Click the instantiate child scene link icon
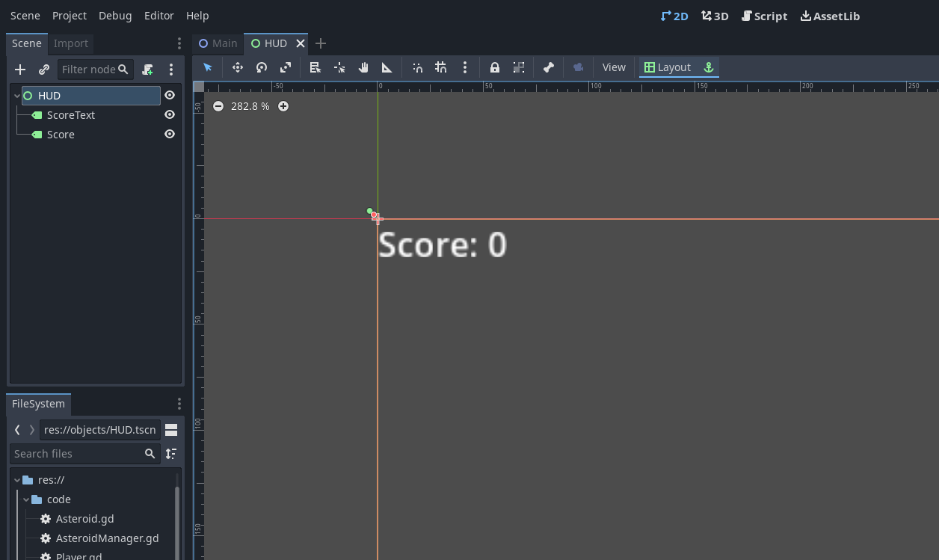The width and height of the screenshot is (939, 560). [44, 70]
